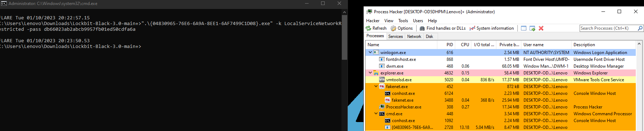This screenshot has width=644, height=131.
Task: Sort by User name column header
Action: click(x=546, y=45)
